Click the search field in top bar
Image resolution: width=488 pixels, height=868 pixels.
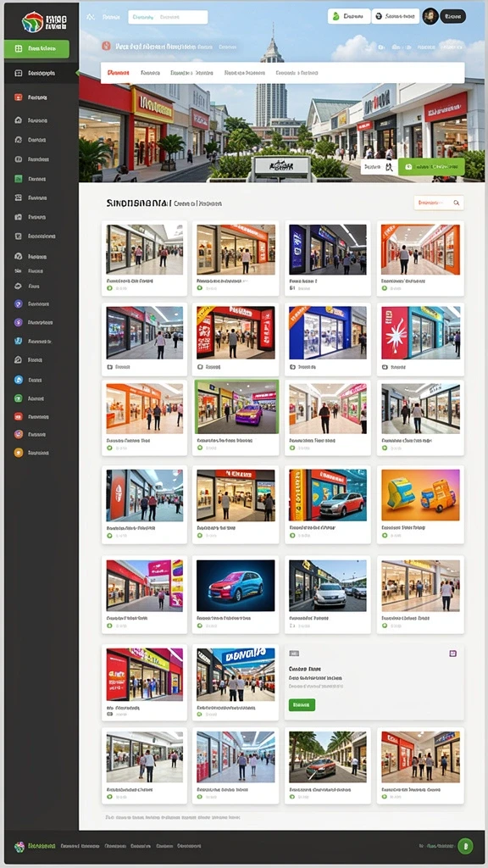168,17
